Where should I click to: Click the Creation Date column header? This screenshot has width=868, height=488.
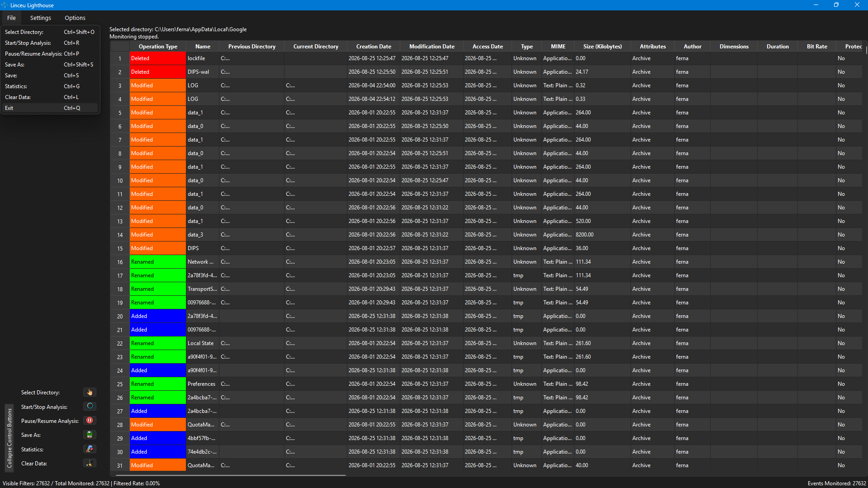(x=374, y=47)
